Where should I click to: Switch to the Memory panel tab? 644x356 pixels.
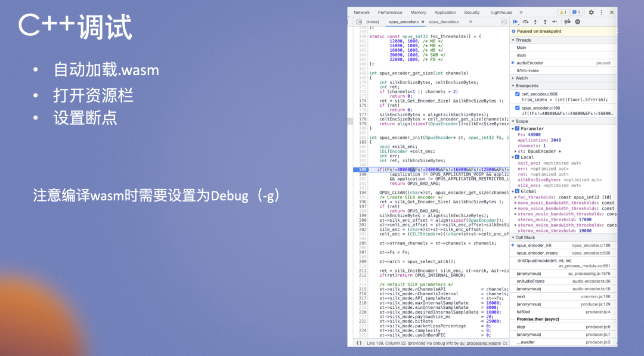(x=418, y=13)
